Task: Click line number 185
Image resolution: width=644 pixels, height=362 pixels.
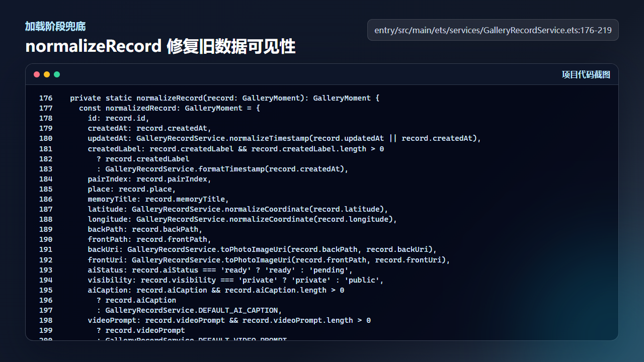Action: [x=46, y=189]
